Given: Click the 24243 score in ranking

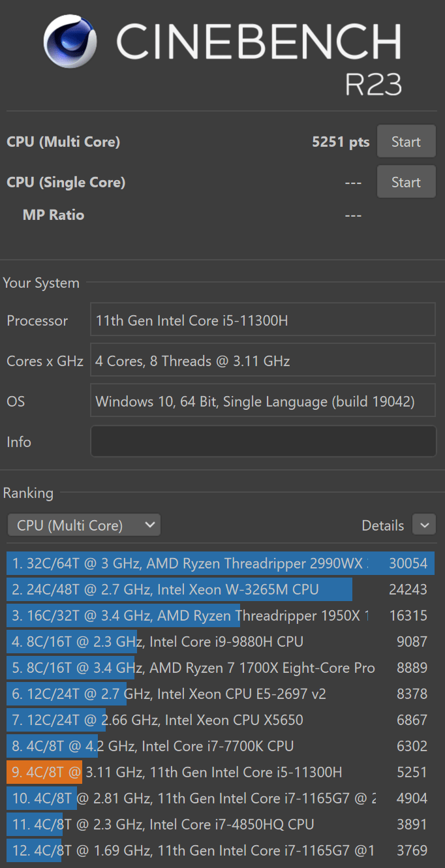Looking at the screenshot, I should (x=408, y=589).
